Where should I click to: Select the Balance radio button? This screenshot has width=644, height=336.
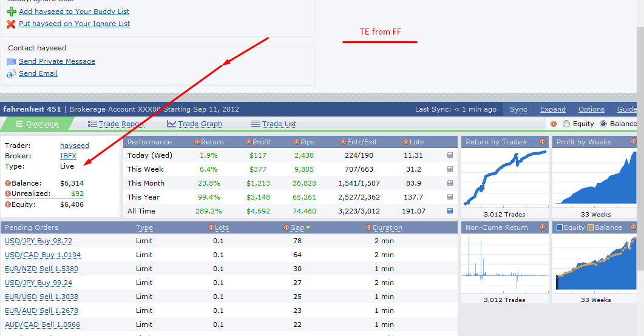(x=603, y=124)
